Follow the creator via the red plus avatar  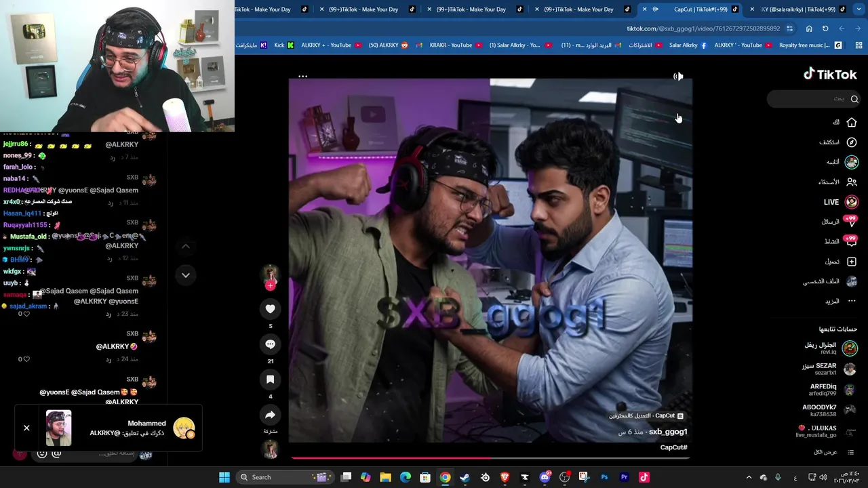pyautogui.click(x=270, y=285)
